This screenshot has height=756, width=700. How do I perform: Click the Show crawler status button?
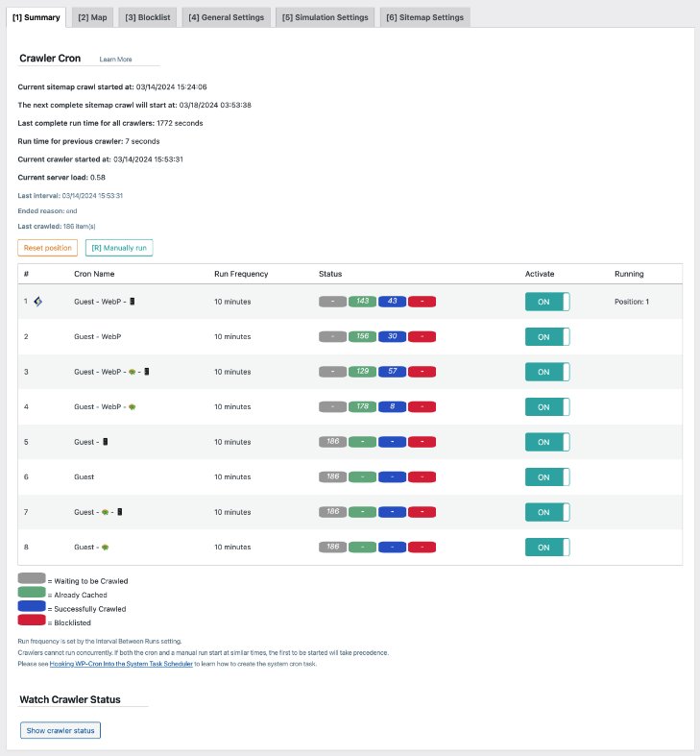pyautogui.click(x=60, y=730)
